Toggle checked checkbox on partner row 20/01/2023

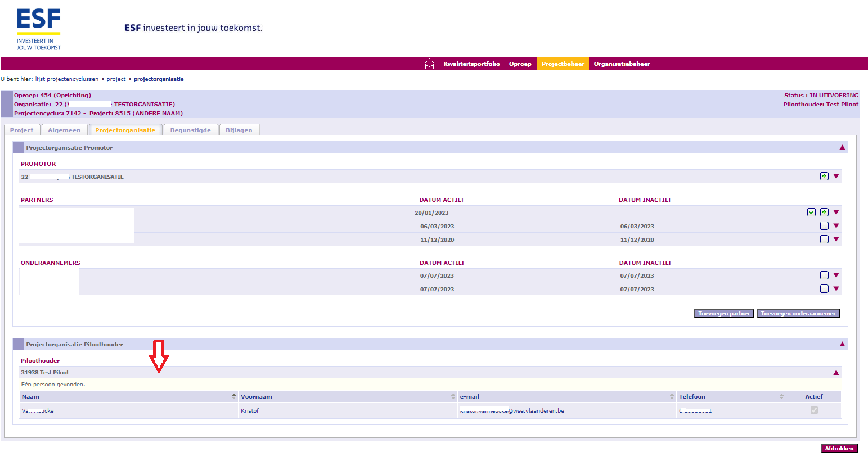tap(811, 213)
